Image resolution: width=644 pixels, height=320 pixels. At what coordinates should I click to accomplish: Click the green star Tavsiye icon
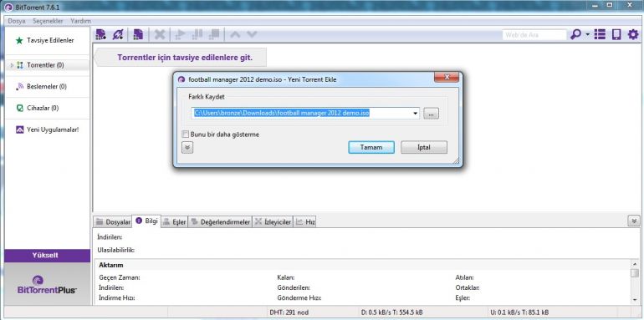19,41
